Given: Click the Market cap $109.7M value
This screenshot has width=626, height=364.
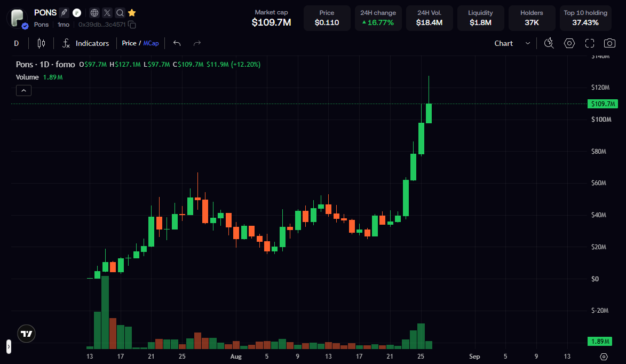Looking at the screenshot, I should tap(272, 22).
